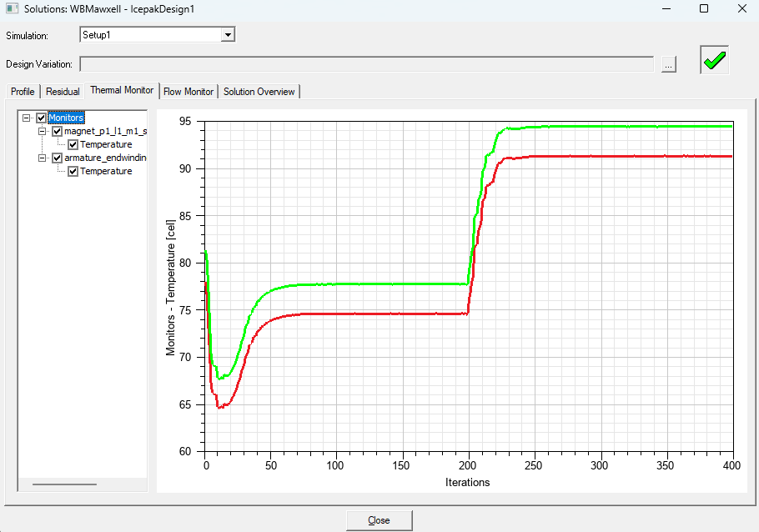This screenshot has height=532, width=759.
Task: Collapse the Monitors tree node
Action: [x=26, y=118]
